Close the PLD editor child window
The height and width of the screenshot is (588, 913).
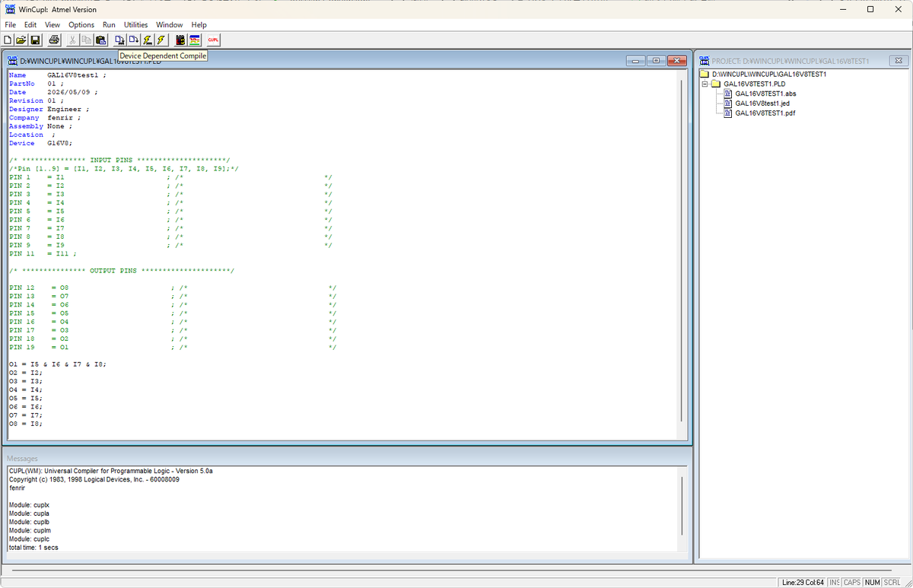676,61
